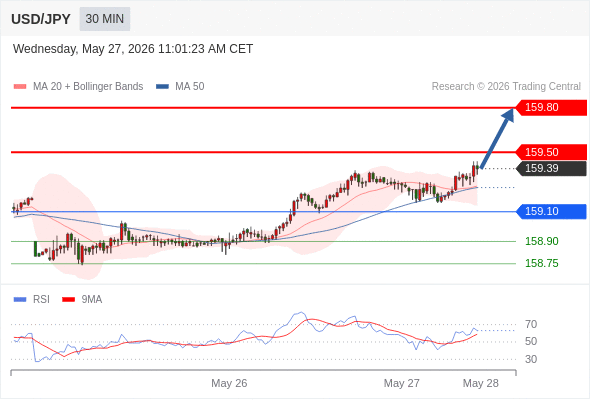Select the date and time stamp text
This screenshot has height=400, width=590.
(x=133, y=49)
